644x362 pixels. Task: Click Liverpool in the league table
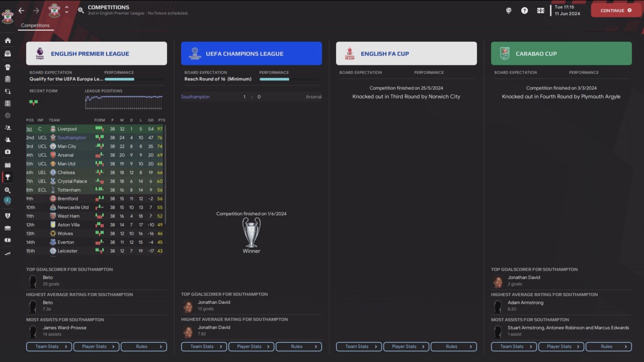[x=67, y=129]
